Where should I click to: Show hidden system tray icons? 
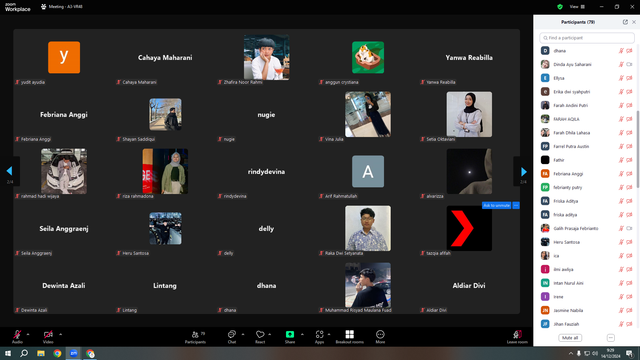click(571, 353)
